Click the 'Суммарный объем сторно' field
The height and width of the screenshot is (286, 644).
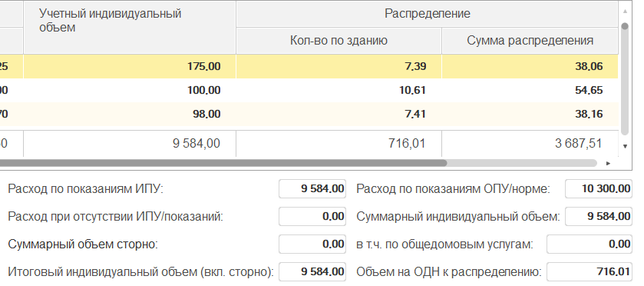tap(312, 244)
